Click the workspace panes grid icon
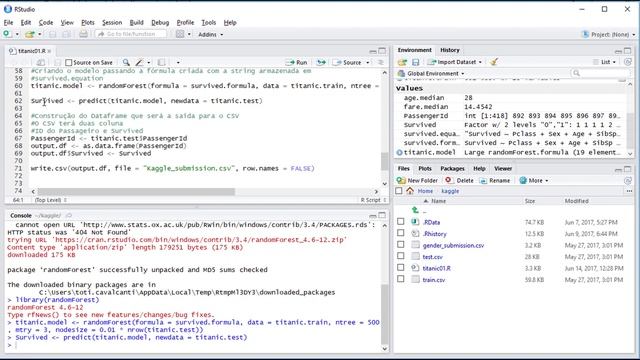Image resolution: width=640 pixels, height=360 pixels. click(180, 34)
